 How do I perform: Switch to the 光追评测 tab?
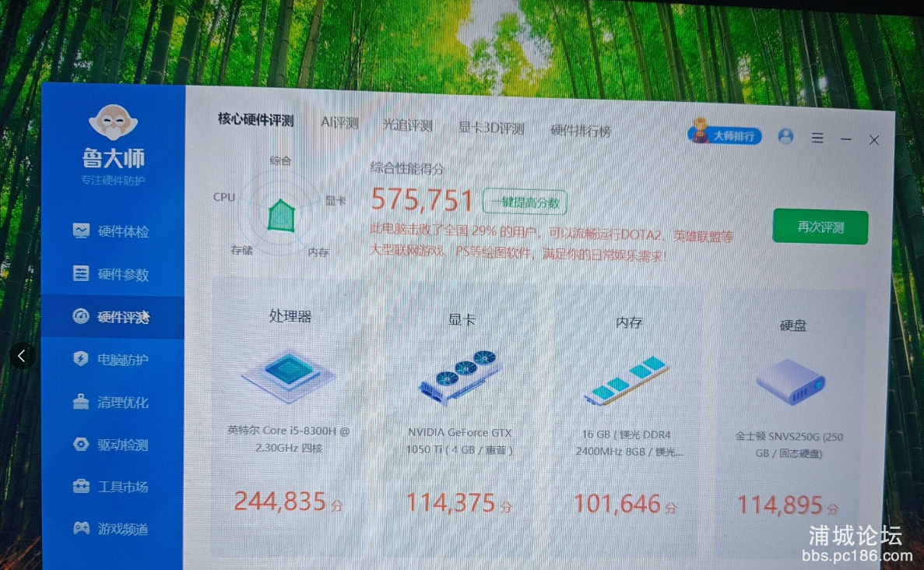407,126
